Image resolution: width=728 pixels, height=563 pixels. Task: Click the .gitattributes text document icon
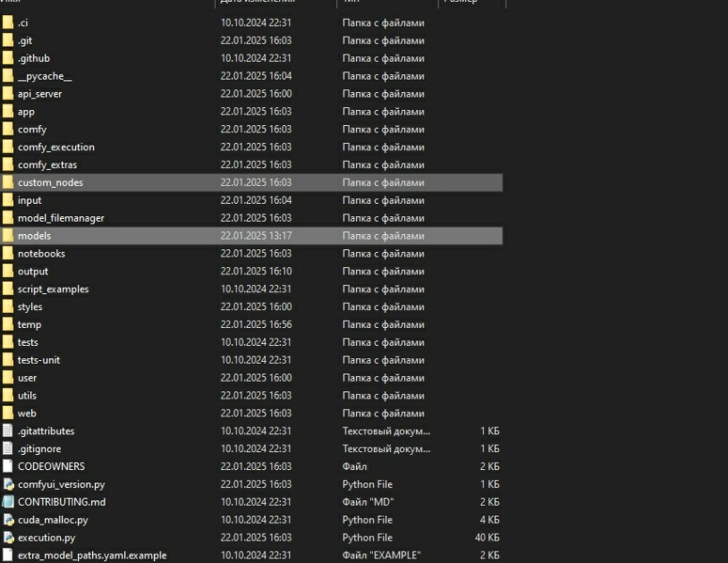pos(7,431)
